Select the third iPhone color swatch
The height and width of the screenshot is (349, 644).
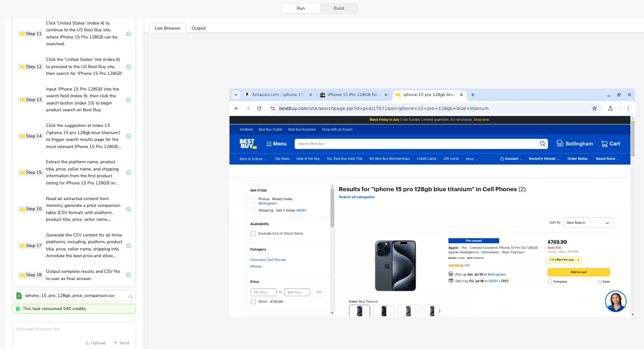tap(408, 311)
